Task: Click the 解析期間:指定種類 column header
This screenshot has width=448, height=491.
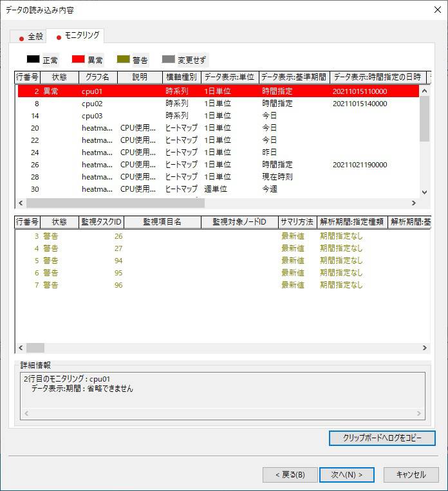Action: click(x=352, y=222)
